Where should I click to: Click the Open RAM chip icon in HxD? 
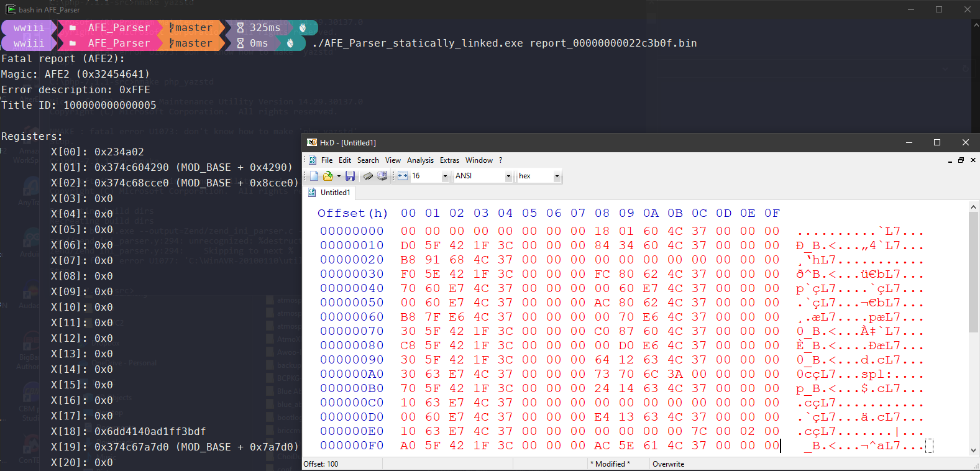[x=368, y=176]
